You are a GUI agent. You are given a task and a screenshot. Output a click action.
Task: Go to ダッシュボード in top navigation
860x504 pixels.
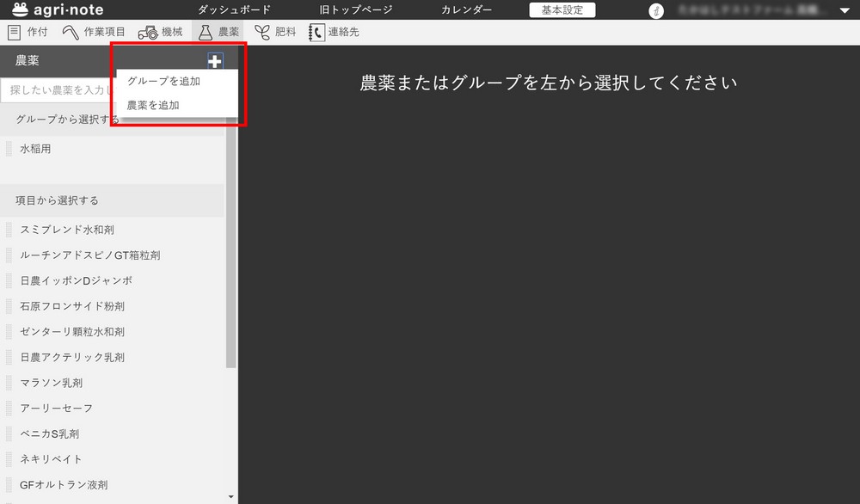pyautogui.click(x=234, y=10)
